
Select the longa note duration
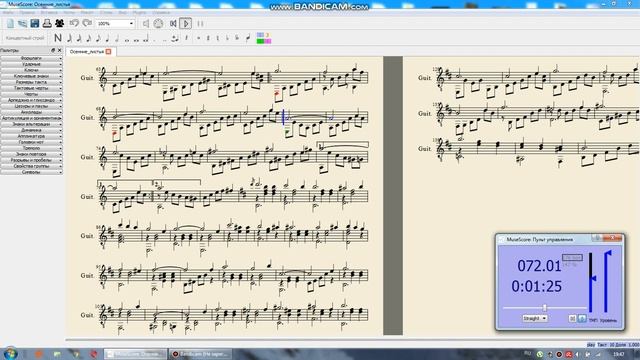point(145,39)
